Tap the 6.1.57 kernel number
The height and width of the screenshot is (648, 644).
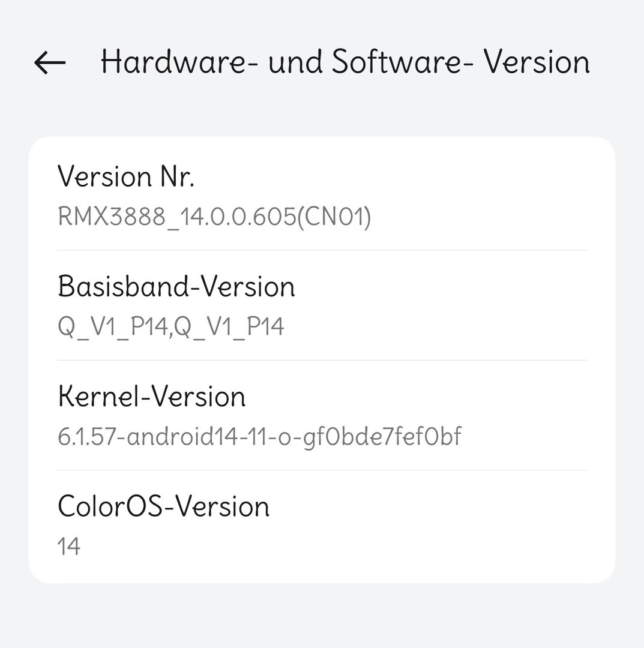click(83, 436)
